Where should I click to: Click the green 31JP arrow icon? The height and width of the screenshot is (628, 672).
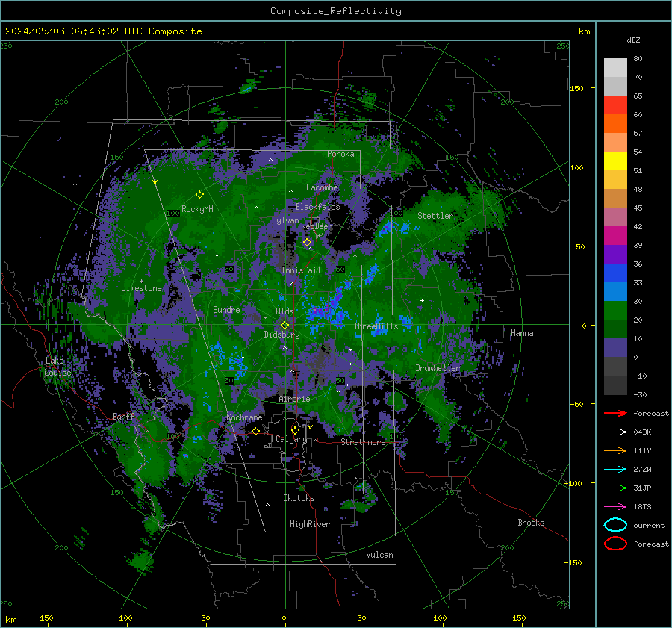(615, 488)
